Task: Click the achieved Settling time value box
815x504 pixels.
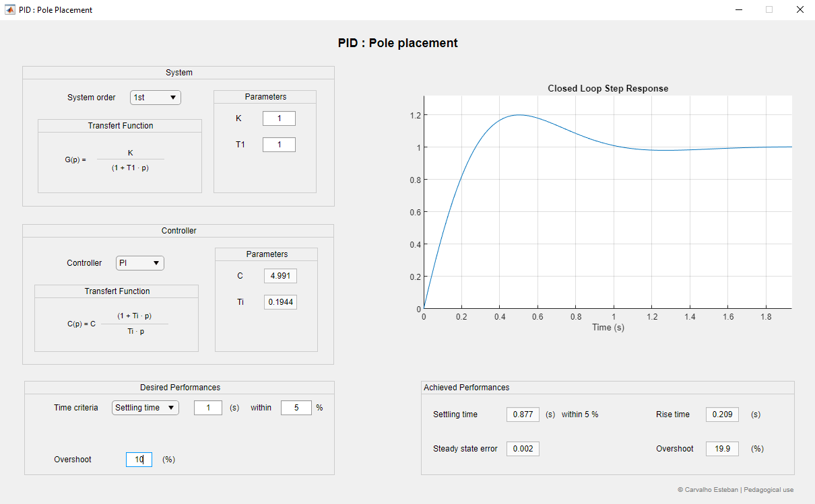Action: point(523,415)
